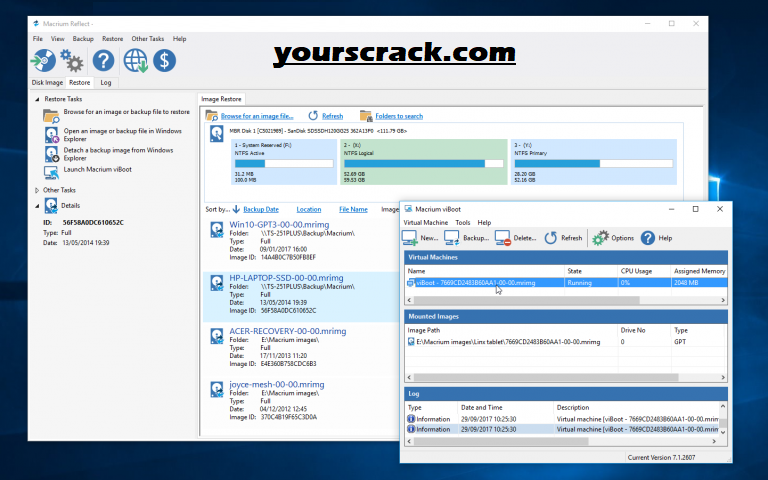768x480 pixels.
Task: Click the HP-LAPTOP-SSD image file icon
Action: [217, 283]
